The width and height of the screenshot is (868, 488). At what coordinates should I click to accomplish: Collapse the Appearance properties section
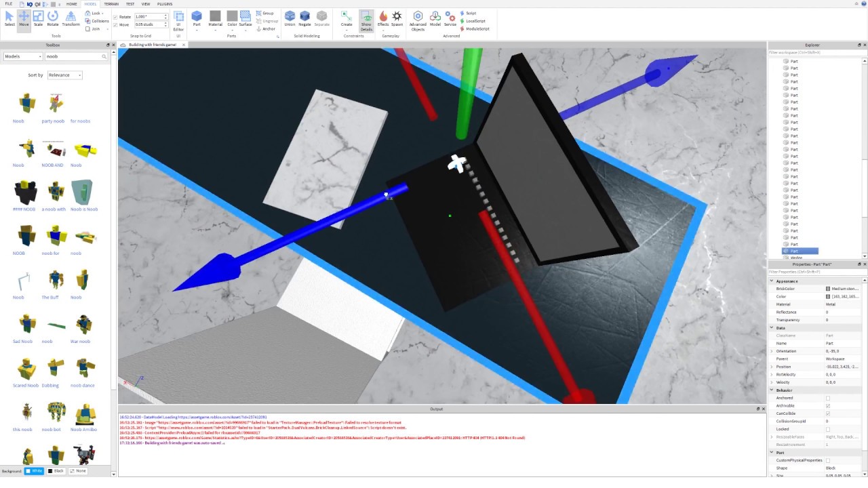(772, 281)
